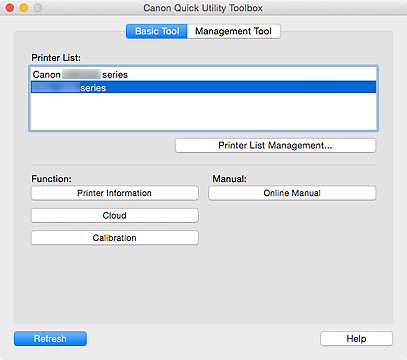Open the Cloud function
The height and width of the screenshot is (360, 407).
pyautogui.click(x=115, y=215)
